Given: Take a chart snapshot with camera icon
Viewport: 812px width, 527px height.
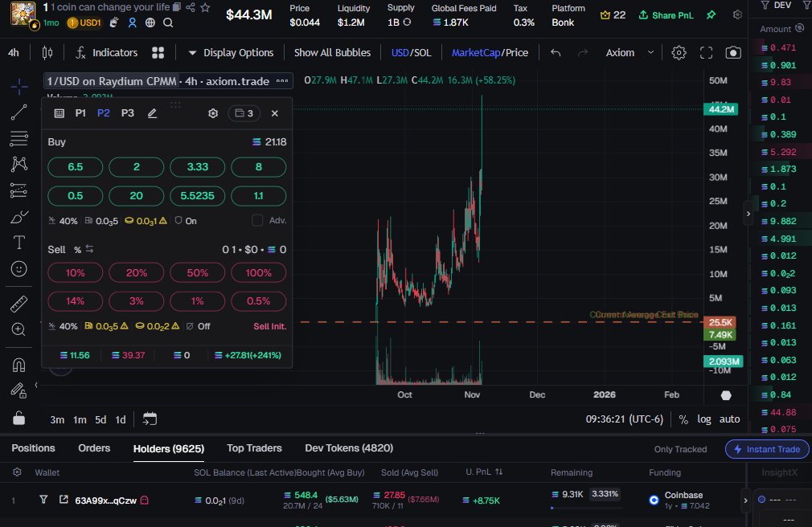Looking at the screenshot, I should point(732,53).
